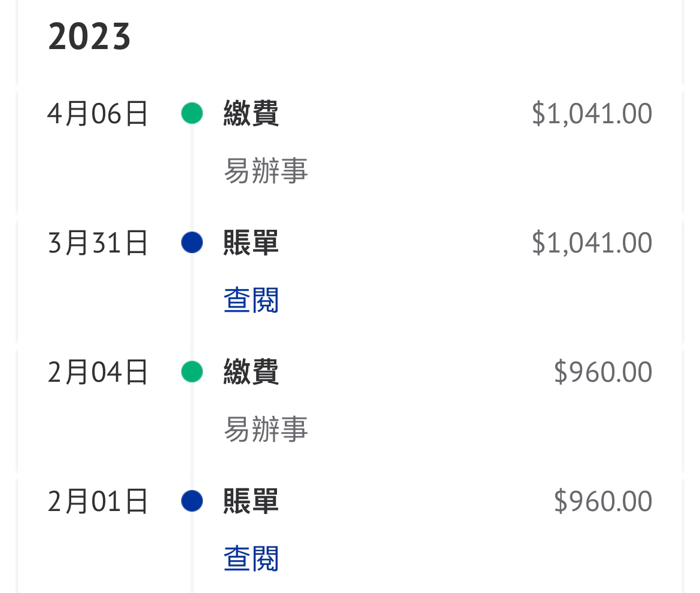
Task: Open 查閱 link under February 01 bill
Action: (251, 559)
